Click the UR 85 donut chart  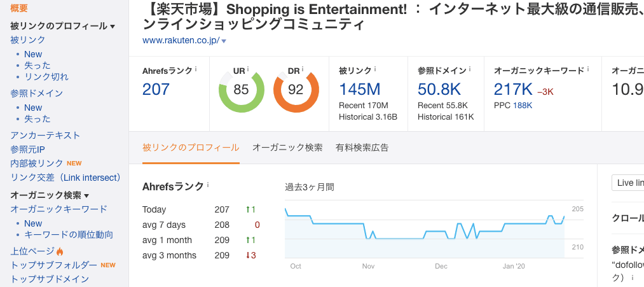pos(241,90)
